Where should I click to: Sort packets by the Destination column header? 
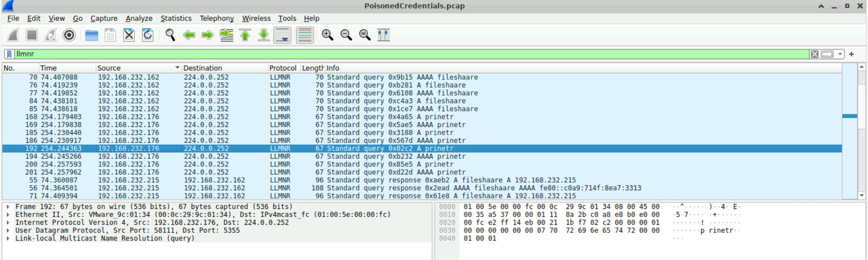[x=224, y=68]
